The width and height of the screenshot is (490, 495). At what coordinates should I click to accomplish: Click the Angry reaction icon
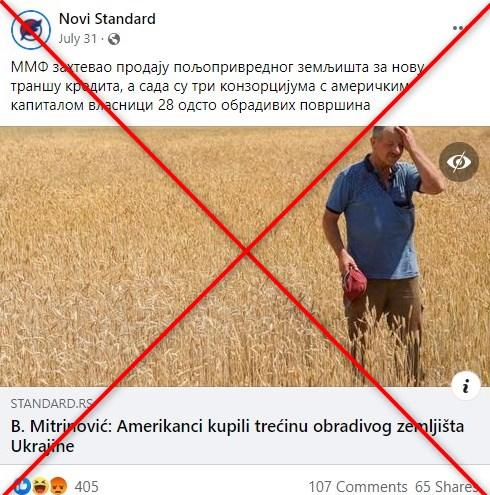tap(59, 486)
